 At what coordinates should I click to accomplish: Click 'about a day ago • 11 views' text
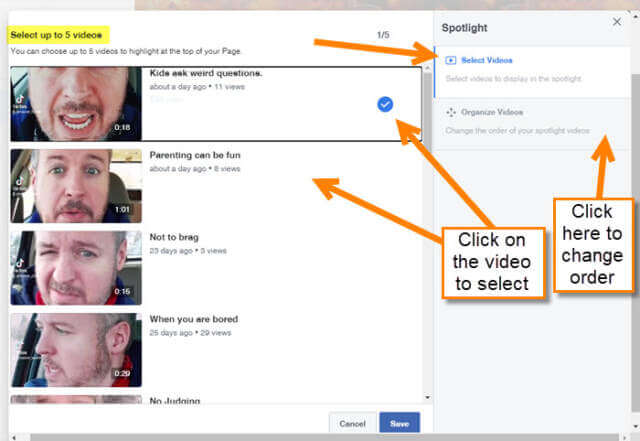point(197,87)
